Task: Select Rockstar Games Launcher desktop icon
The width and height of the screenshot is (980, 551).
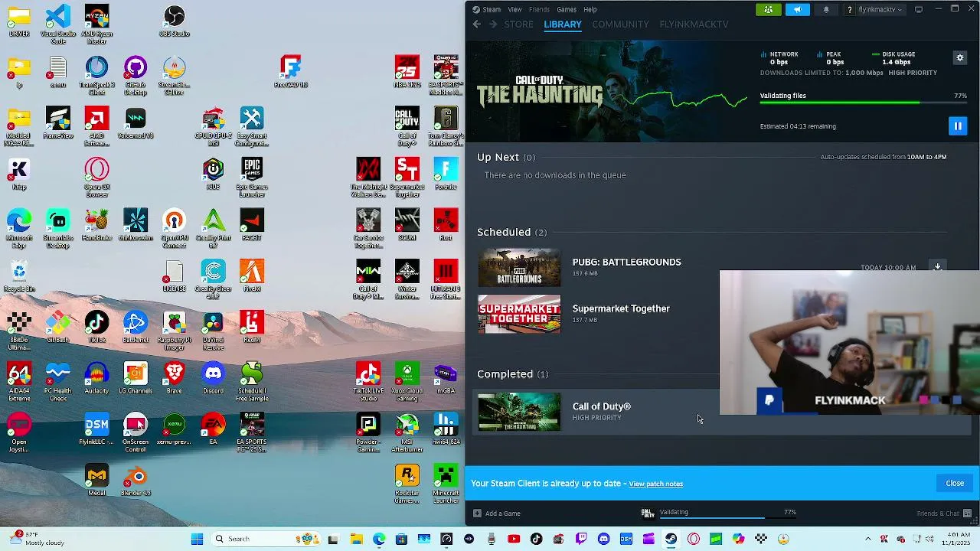Action: (x=407, y=484)
